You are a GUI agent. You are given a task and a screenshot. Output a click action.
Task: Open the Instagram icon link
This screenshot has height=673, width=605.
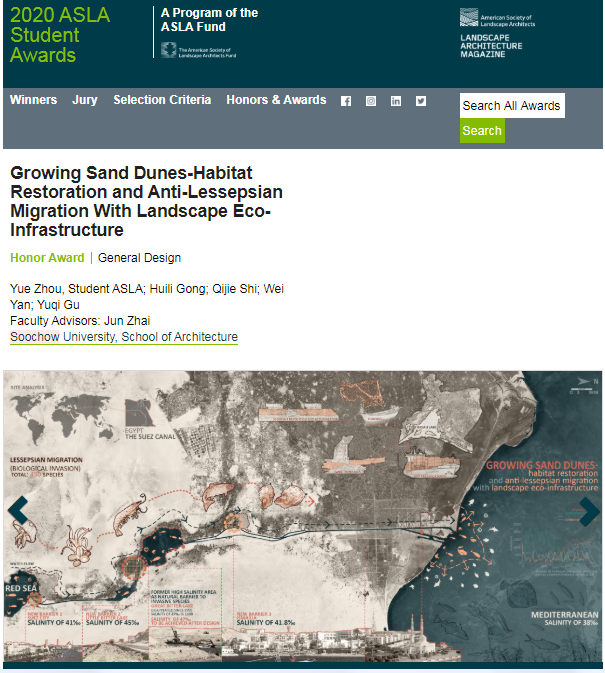(371, 101)
